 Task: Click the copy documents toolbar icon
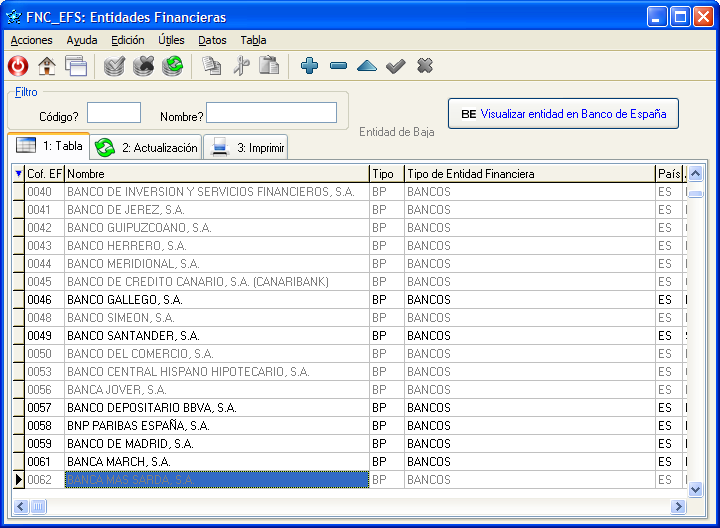[212, 66]
